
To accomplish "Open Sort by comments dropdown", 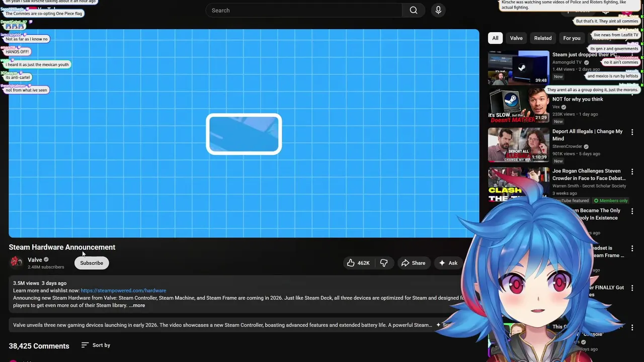I will [96, 345].
